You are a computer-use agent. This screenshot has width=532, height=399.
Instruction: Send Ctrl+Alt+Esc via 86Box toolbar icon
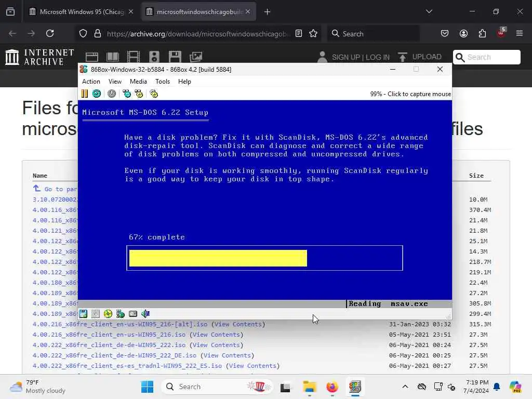tap(139, 94)
